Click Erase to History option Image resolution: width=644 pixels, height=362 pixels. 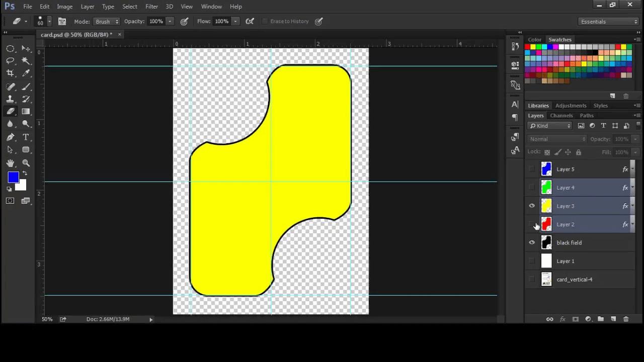coord(265,21)
